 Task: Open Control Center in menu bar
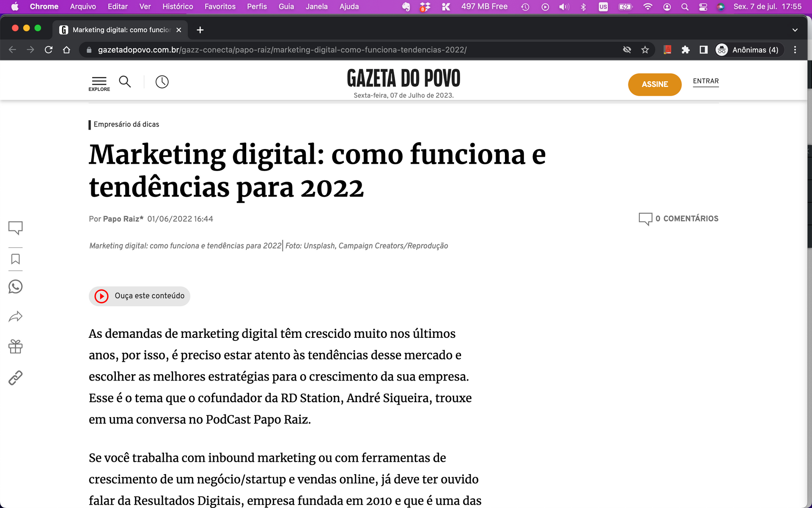tap(703, 6)
